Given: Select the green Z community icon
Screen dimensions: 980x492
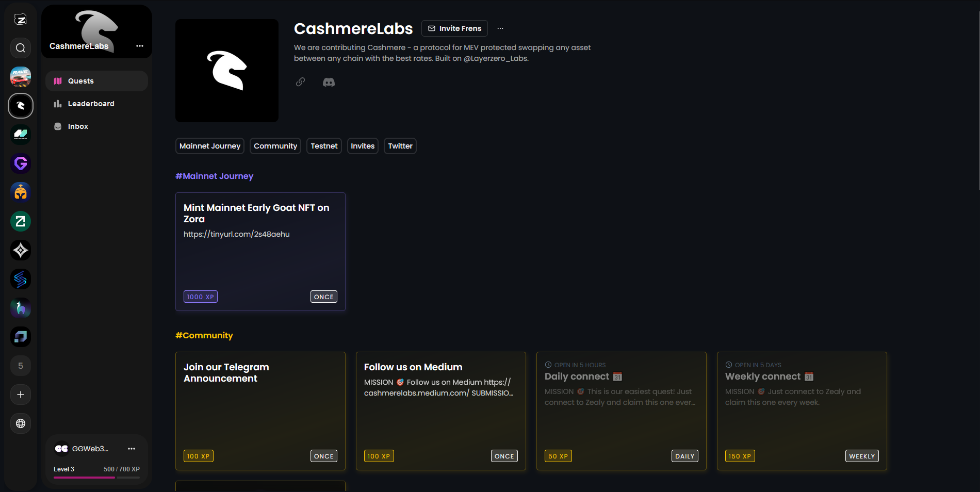Looking at the screenshot, I should click(x=21, y=221).
